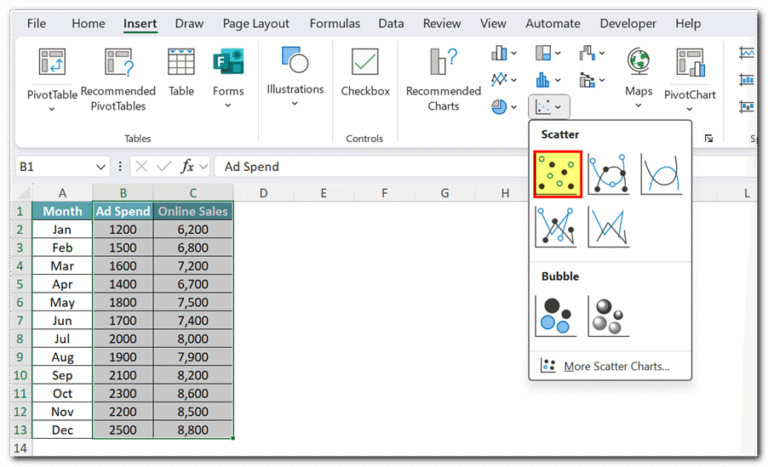Viewport: 768px width, 467px height.
Task: Click the statistic histogram chart icon
Action: point(543,79)
